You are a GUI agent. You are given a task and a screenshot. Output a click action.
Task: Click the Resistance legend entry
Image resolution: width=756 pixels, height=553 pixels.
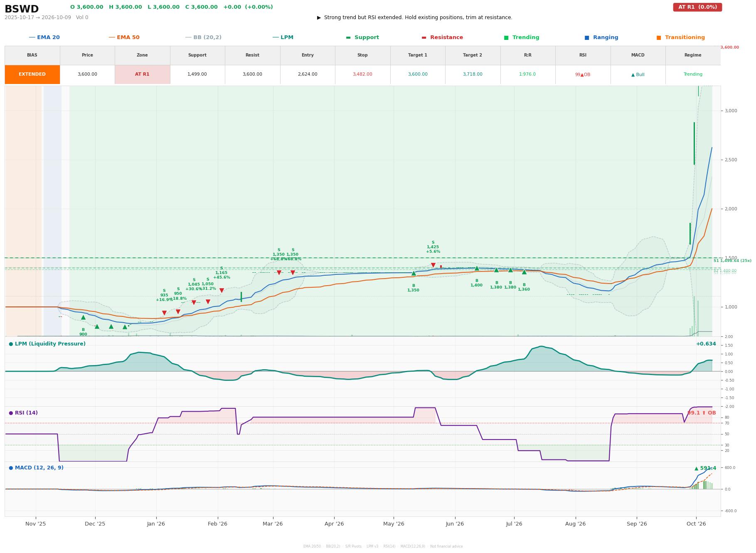point(442,37)
